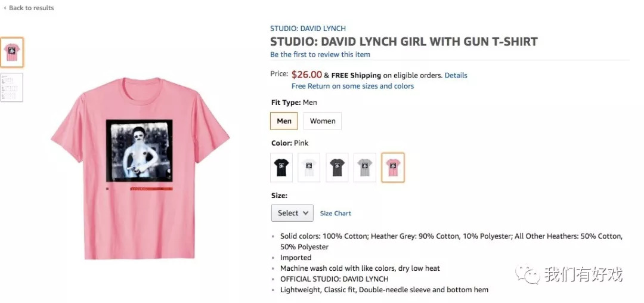
Task: Click the back chevron arrow icon
Action: pos(5,8)
